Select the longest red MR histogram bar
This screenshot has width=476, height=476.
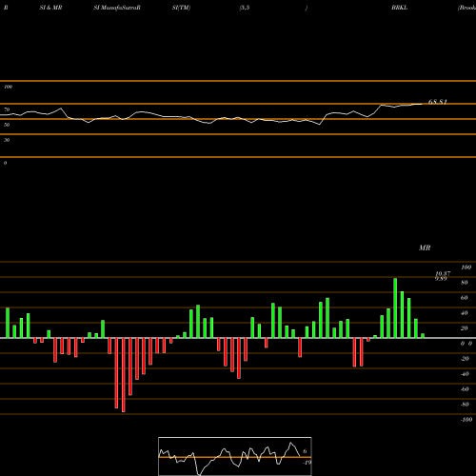124,375
